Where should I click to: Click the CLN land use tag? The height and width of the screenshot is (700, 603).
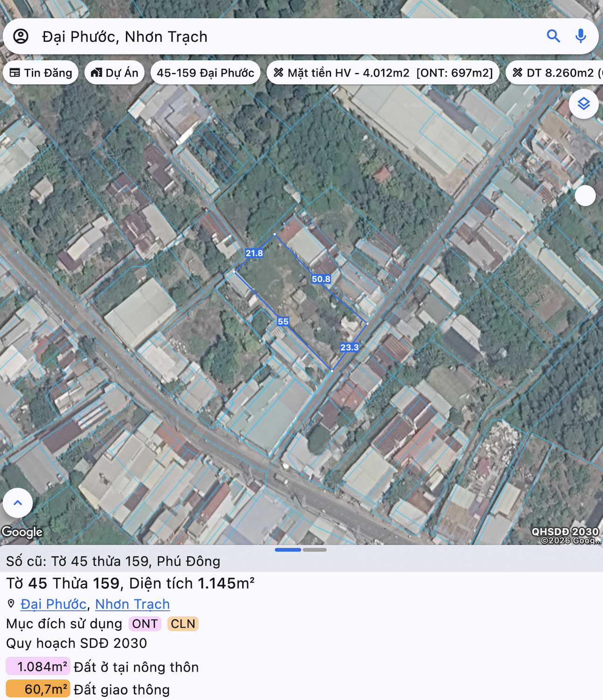point(183,624)
